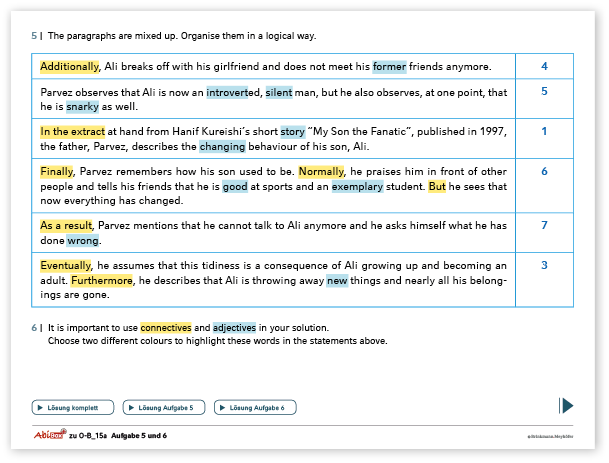Click the order cell showing number 6
Image resolution: width=609 pixels, height=463 pixels.
point(544,171)
